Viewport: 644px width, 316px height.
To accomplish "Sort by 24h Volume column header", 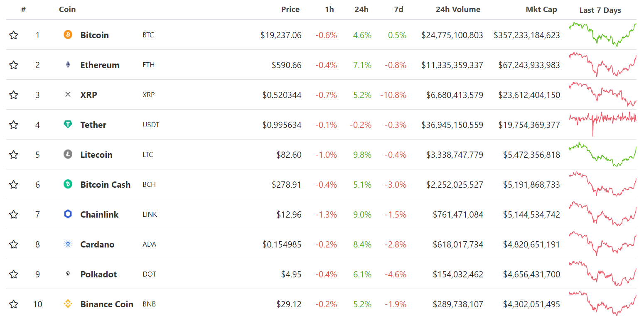I will (x=458, y=9).
